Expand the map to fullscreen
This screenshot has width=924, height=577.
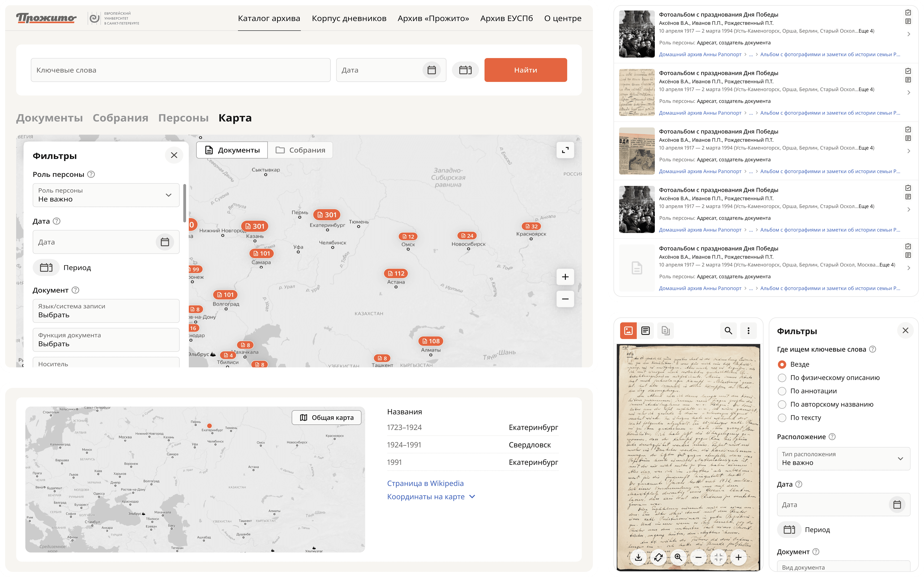pos(565,150)
